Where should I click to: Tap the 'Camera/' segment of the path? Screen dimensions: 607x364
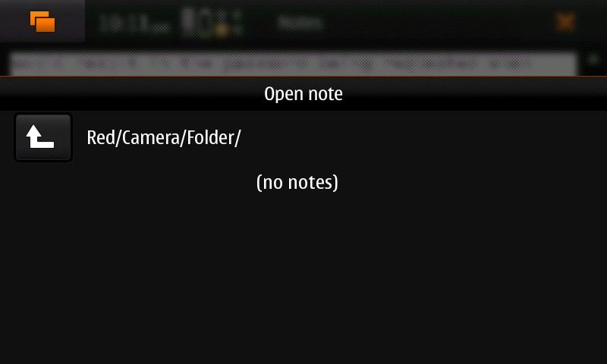(154, 138)
